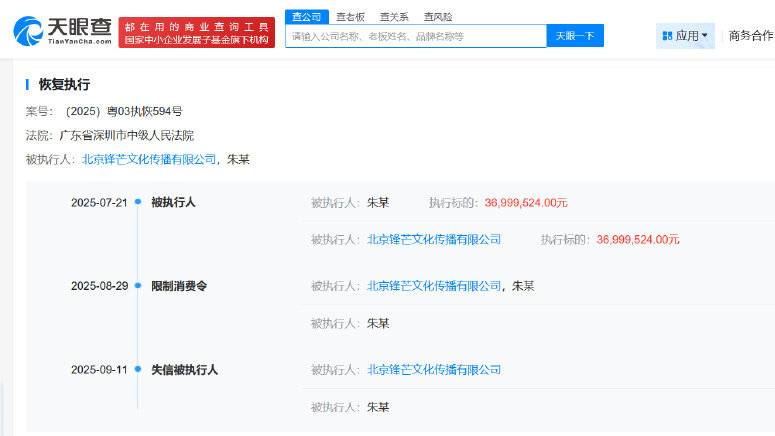Switch to the 查老板 tab
This screenshot has height=436, width=775.
pyautogui.click(x=350, y=17)
